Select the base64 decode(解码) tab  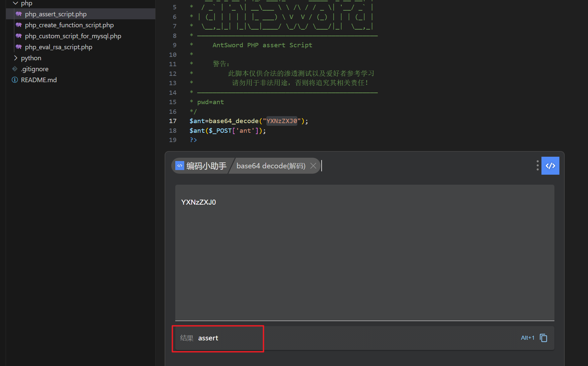271,166
